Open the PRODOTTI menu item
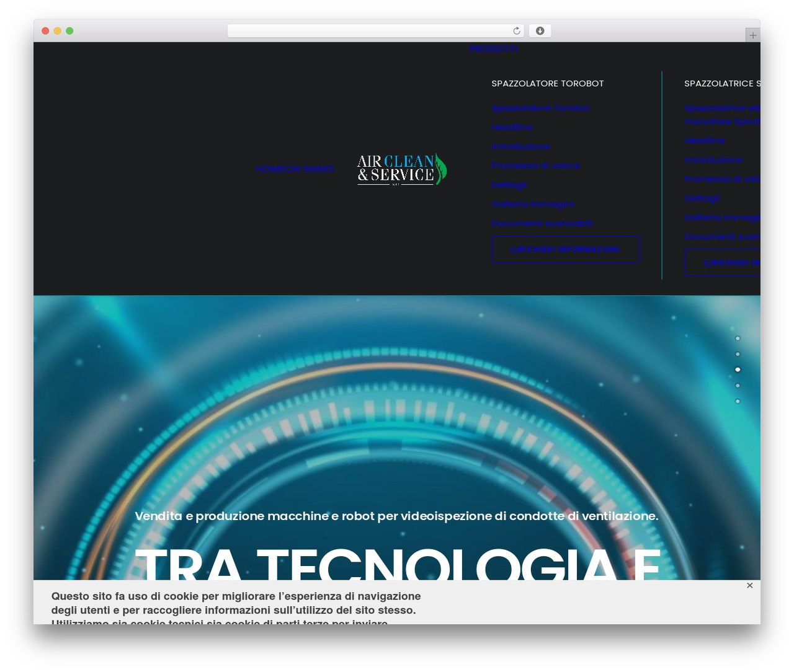The height and width of the screenshot is (672, 794). [493, 49]
